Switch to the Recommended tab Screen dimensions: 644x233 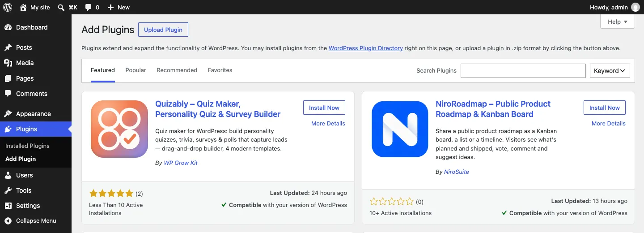point(177,70)
